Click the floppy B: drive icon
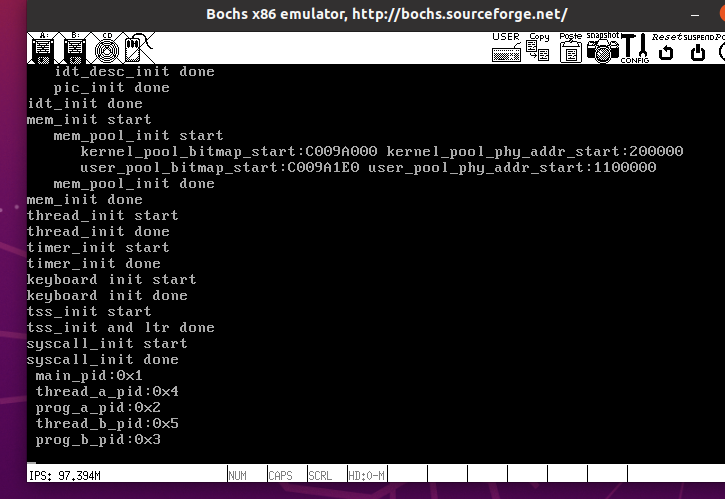The image size is (725, 499). pyautogui.click(x=75, y=48)
